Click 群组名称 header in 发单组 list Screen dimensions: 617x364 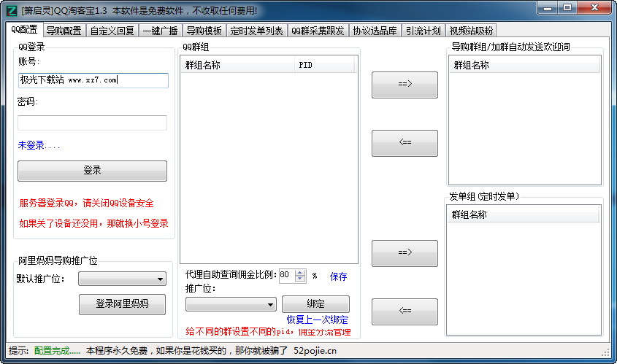pyautogui.click(x=523, y=214)
